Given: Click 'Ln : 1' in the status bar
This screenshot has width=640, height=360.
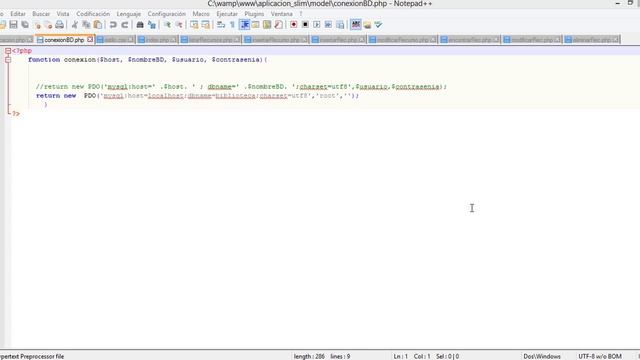Looking at the screenshot, I should click(x=400, y=356).
